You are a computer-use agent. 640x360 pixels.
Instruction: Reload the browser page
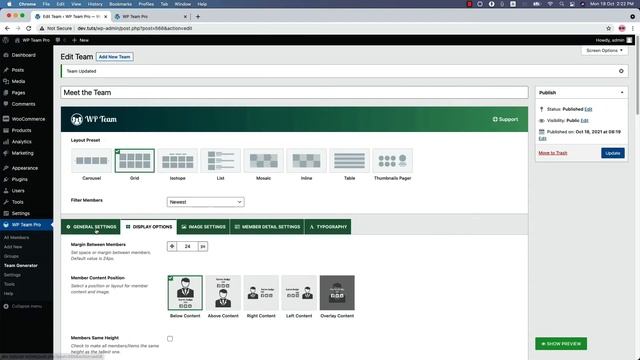click(x=29, y=28)
